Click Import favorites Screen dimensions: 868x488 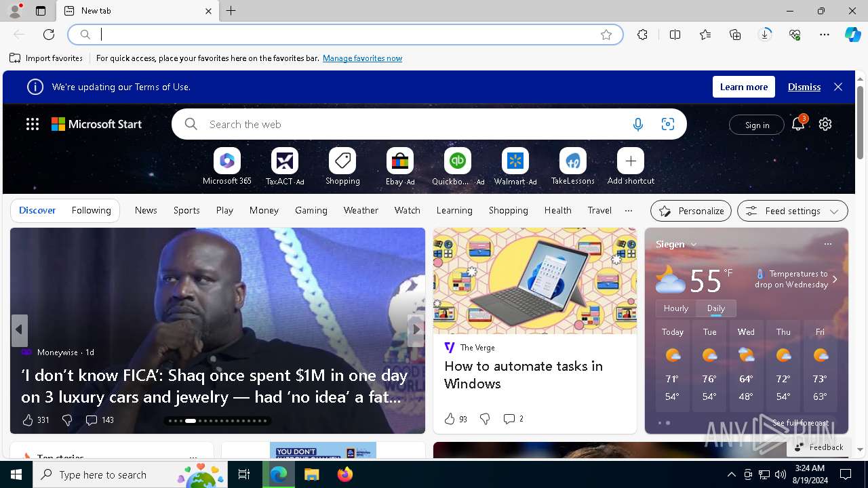pyautogui.click(x=46, y=58)
